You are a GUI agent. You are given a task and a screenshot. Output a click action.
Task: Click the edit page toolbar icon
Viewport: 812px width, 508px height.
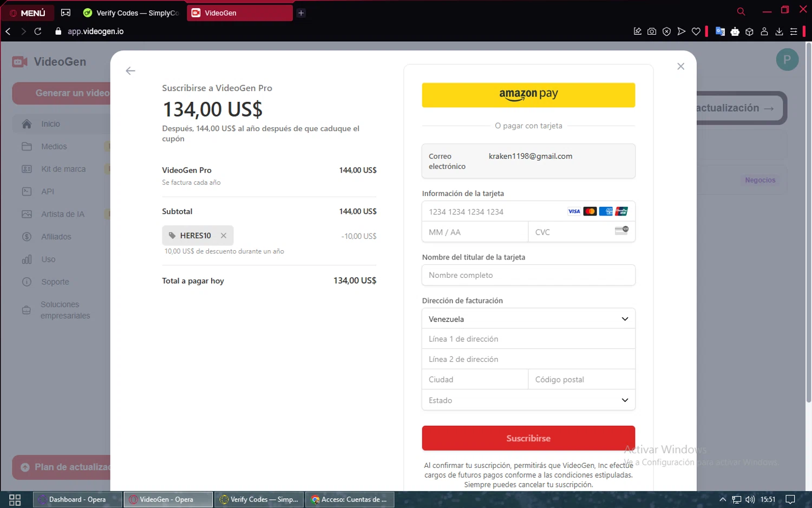click(637, 31)
